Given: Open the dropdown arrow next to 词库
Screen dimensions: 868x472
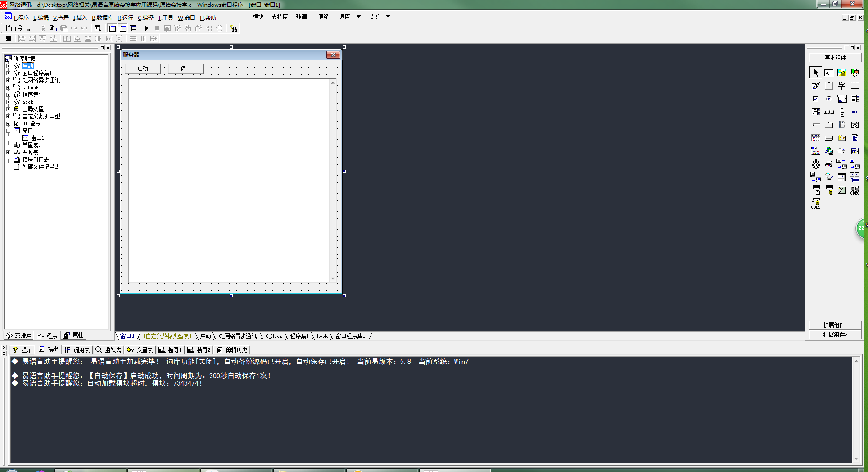Looking at the screenshot, I should tap(358, 17).
